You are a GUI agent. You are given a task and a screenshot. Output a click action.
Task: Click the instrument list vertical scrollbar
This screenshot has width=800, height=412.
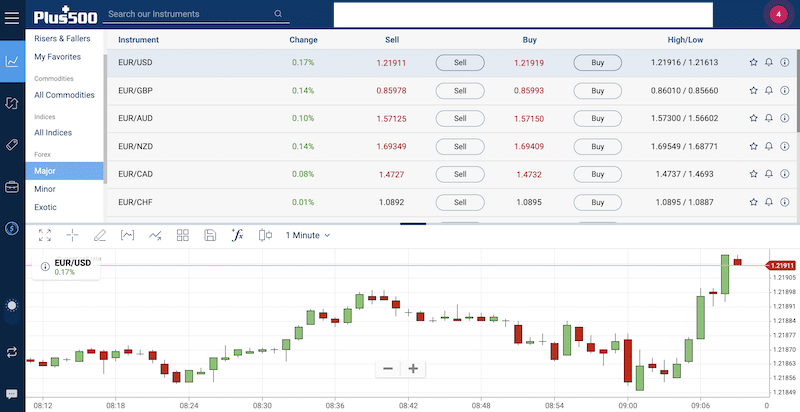coord(798,90)
